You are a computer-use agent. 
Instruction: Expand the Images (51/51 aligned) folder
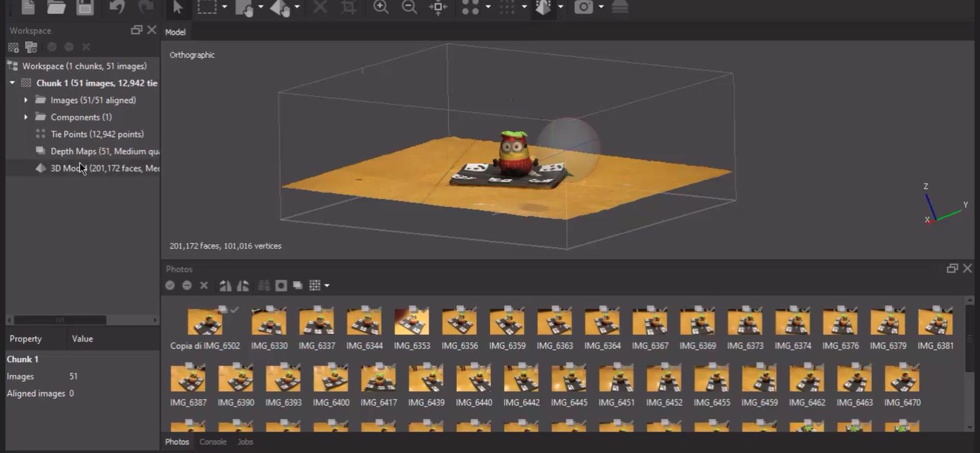[26, 100]
